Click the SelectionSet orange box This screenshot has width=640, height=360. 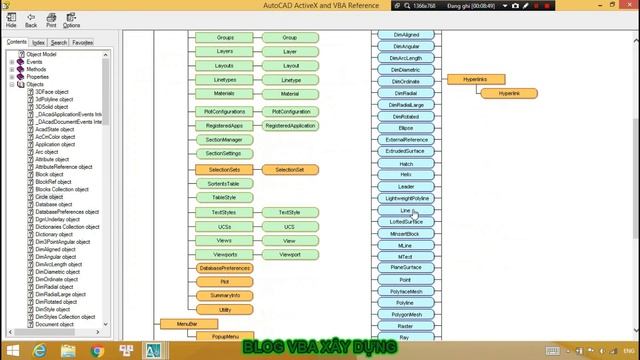click(290, 170)
